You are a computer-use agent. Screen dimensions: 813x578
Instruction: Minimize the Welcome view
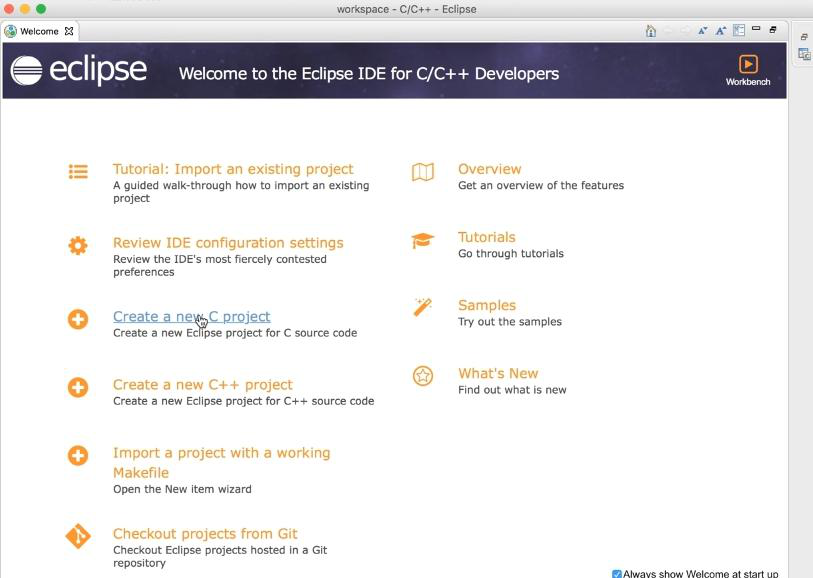(x=756, y=29)
